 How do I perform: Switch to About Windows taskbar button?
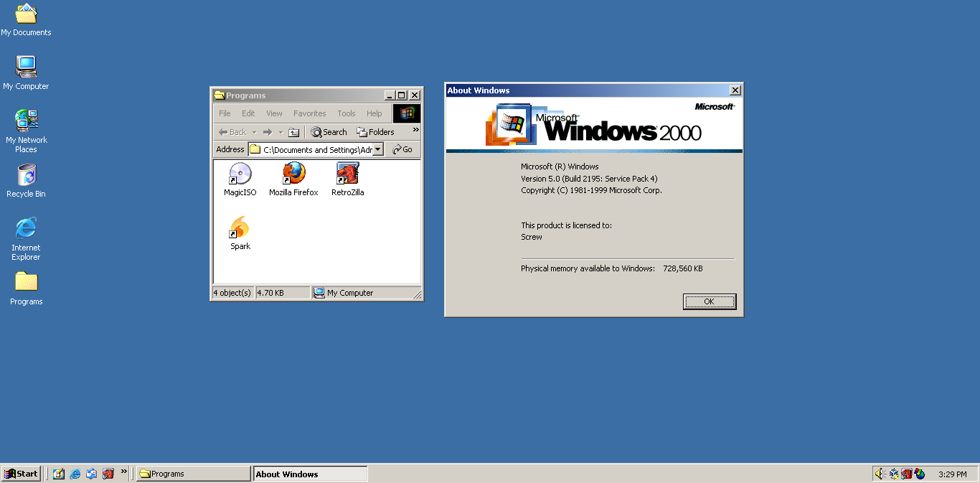(311, 474)
